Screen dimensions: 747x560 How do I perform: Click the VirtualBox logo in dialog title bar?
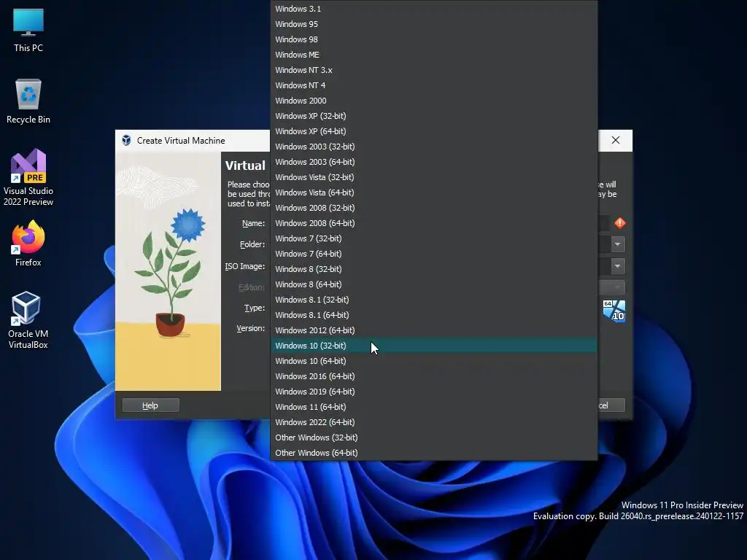click(x=126, y=141)
